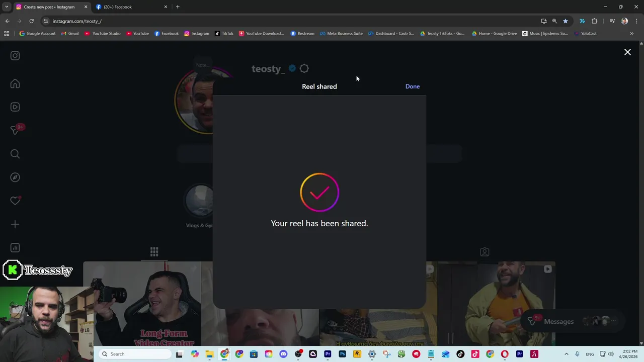
Task: Open the browser apps grid shortcut
Action: coord(7,34)
